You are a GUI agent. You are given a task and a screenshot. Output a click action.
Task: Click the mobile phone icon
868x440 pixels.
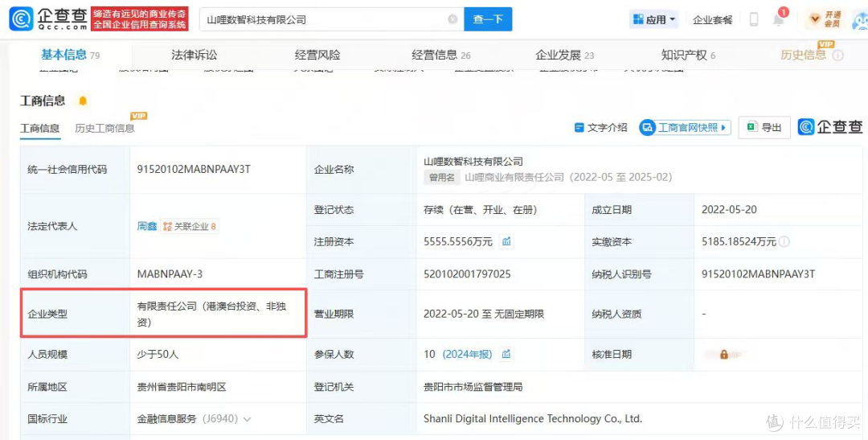[754, 19]
